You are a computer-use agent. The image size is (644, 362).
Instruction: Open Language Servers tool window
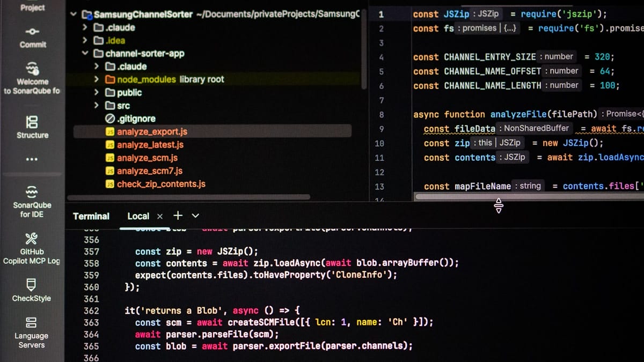point(32,333)
